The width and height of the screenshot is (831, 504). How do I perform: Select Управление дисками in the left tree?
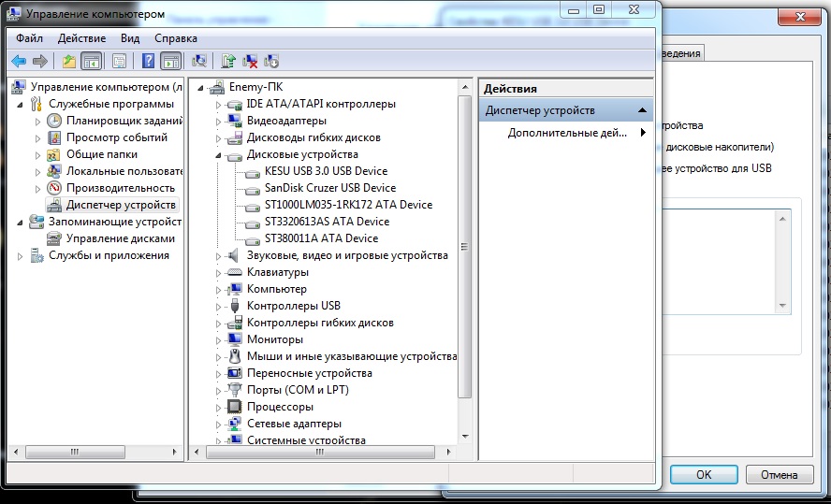[x=121, y=238]
